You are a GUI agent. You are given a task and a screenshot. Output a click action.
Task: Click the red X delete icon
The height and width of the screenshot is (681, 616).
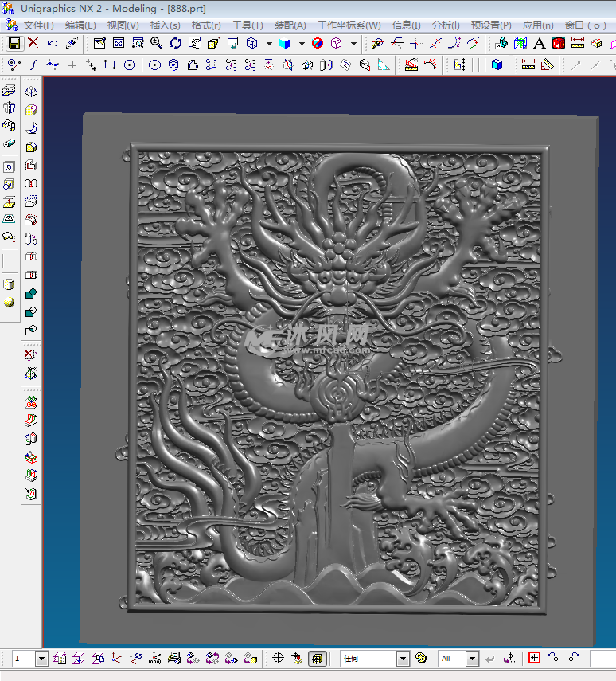tap(33, 43)
